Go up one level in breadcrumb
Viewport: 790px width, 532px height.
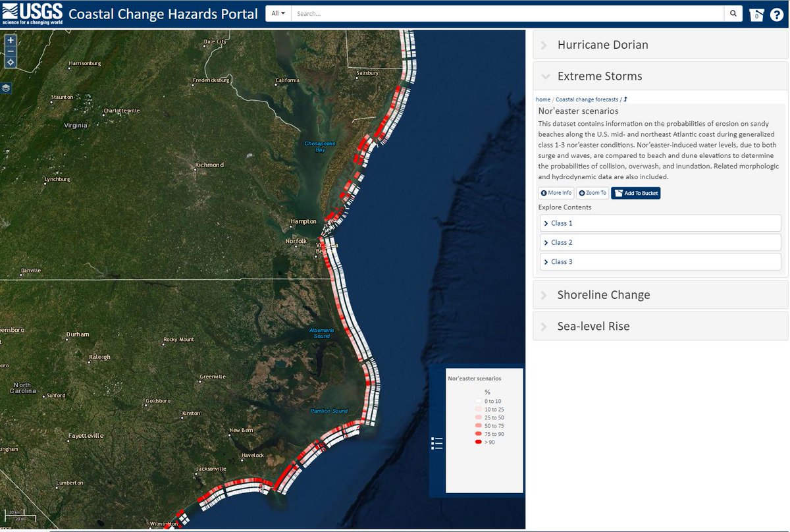(x=625, y=99)
